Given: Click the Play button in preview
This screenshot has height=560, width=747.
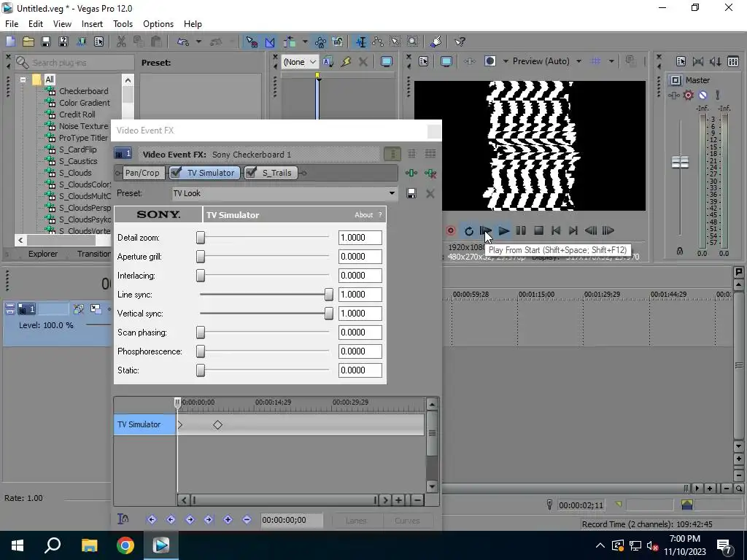Looking at the screenshot, I should (503, 231).
